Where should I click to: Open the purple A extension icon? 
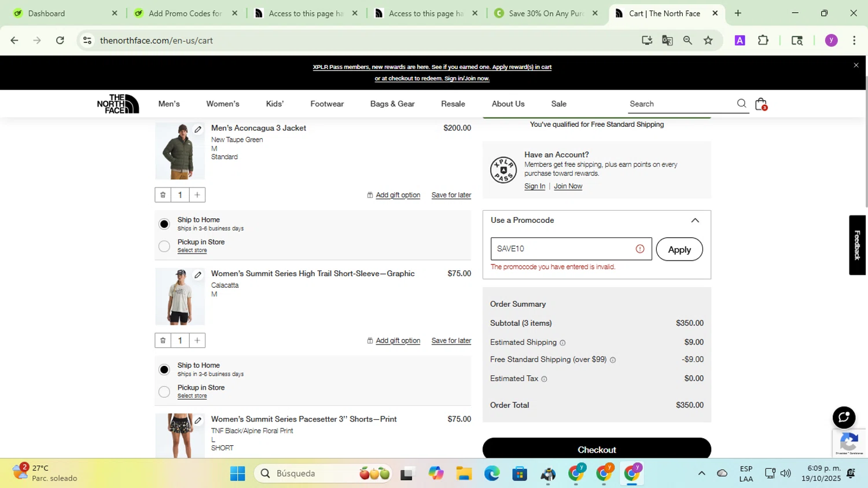click(x=740, y=41)
